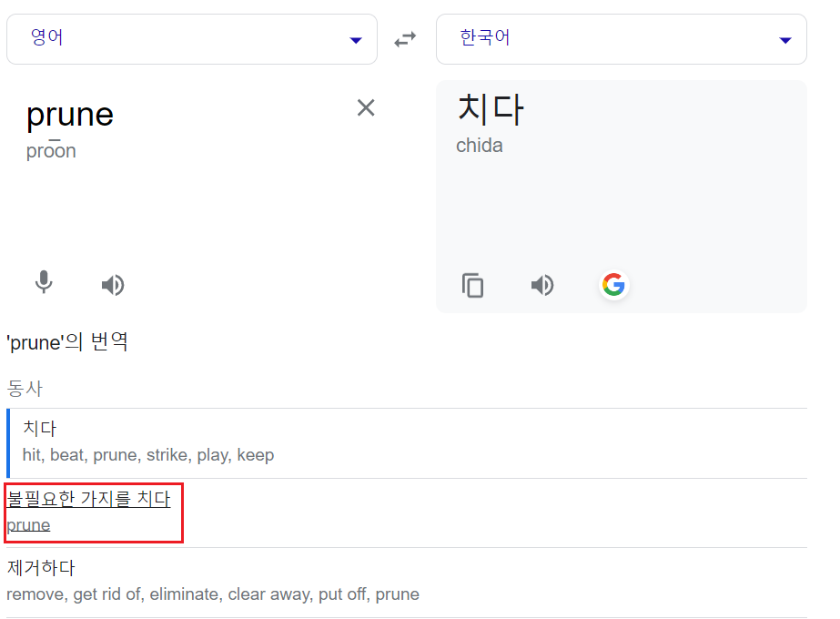Clear the source text with the X icon

click(x=366, y=107)
